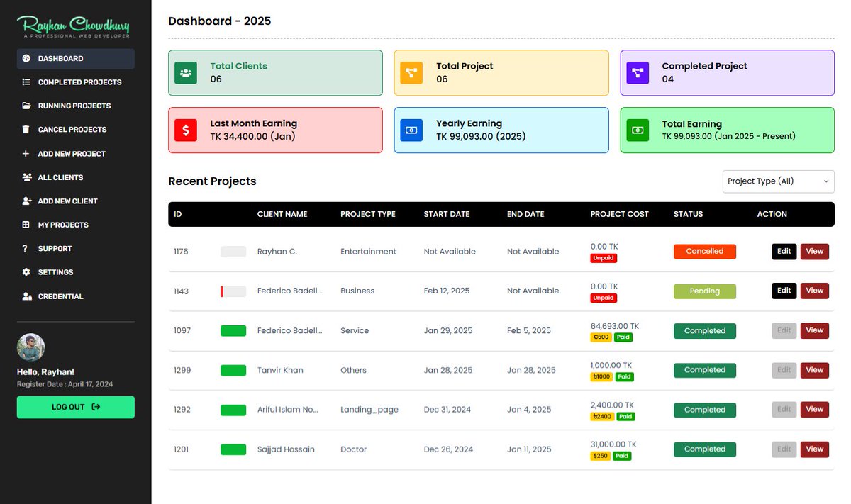Open Running Projects in sidebar

76,106
